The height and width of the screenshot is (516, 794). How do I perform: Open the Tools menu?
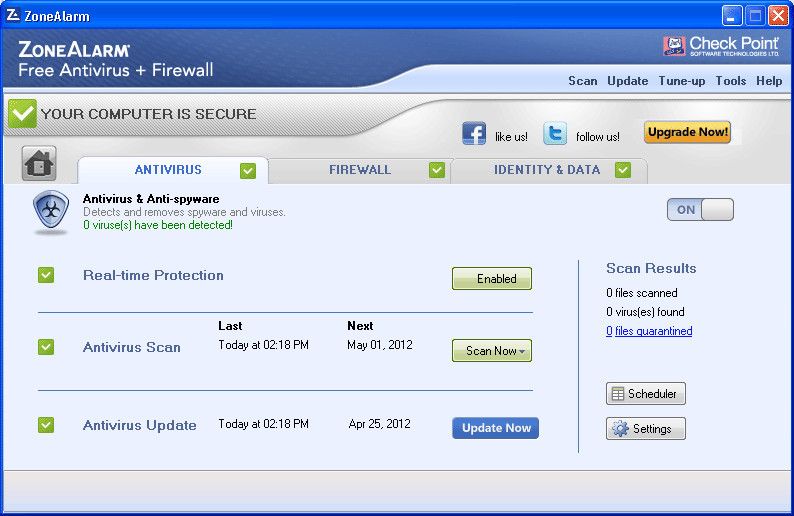pyautogui.click(x=730, y=81)
